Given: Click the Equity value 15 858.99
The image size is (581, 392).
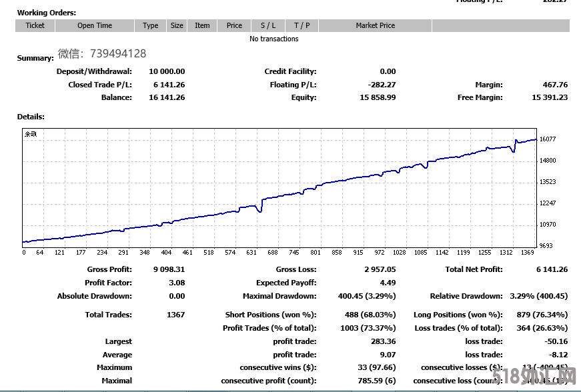Looking at the screenshot, I should click(x=378, y=97).
